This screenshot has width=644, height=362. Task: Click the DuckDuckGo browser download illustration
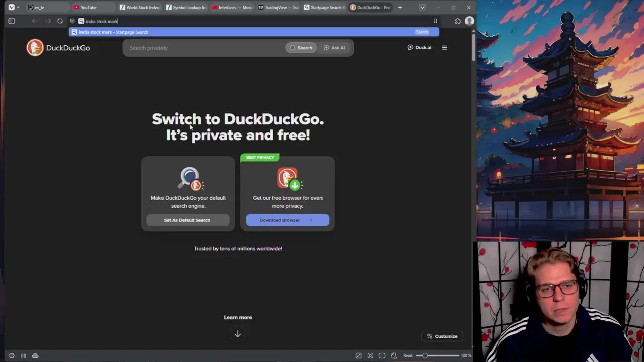point(289,179)
